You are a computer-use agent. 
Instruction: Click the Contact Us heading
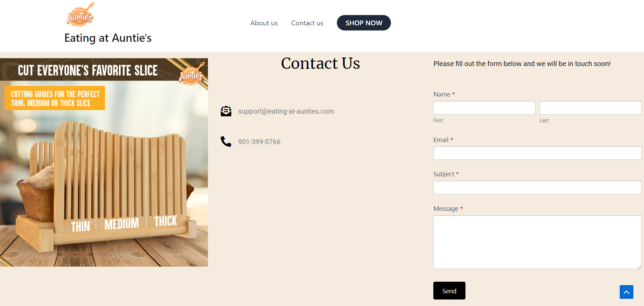[x=320, y=63]
